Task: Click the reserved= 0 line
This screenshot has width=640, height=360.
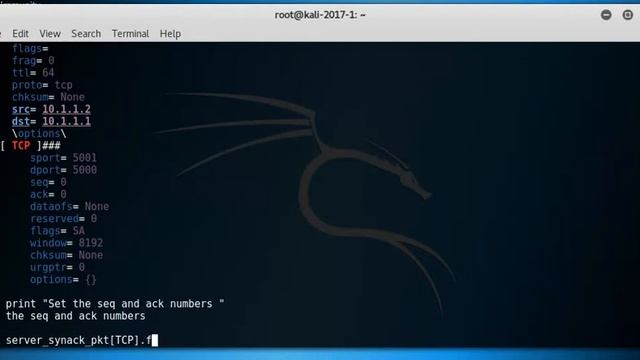Action: tap(63, 219)
